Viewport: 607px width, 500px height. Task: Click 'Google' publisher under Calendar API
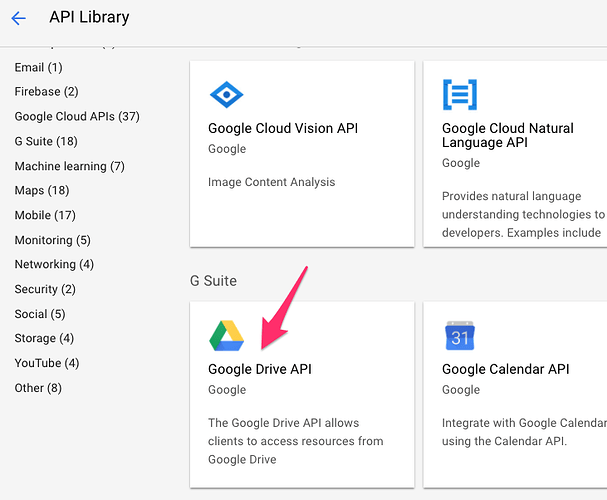(461, 390)
